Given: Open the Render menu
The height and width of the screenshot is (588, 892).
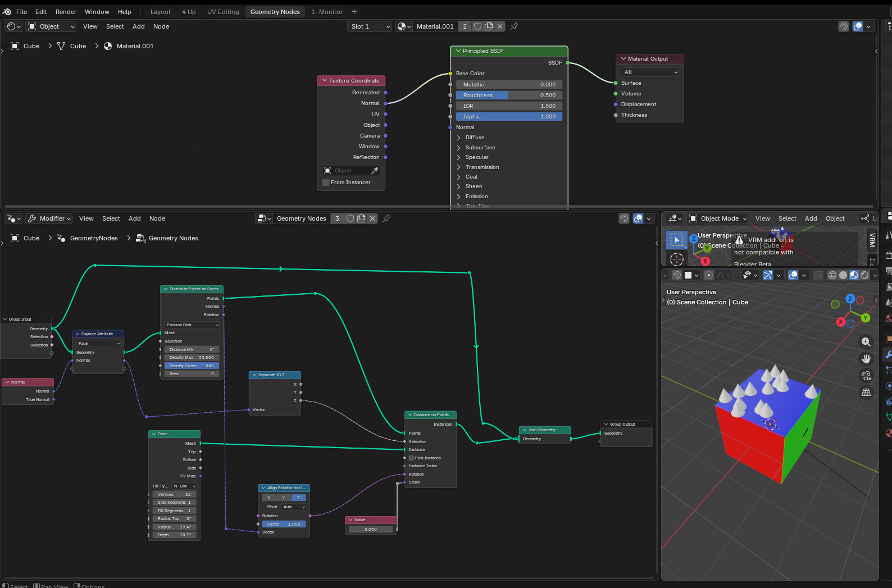Looking at the screenshot, I should 66,12.
